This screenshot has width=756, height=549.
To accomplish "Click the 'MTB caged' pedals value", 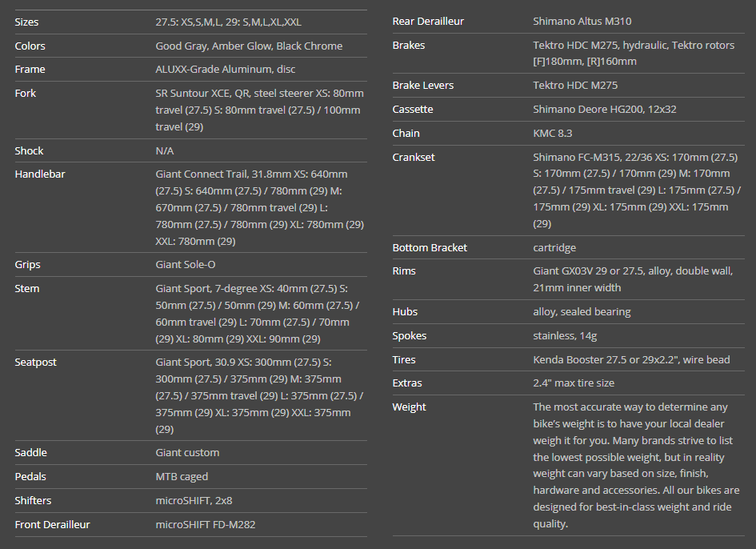I will pyautogui.click(x=182, y=476).
